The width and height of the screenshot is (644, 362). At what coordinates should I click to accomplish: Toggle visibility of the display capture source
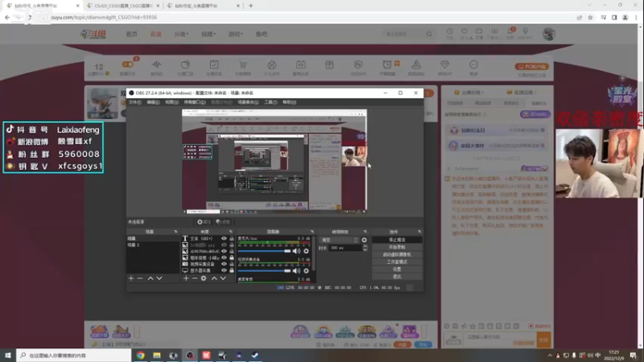[x=224, y=270]
